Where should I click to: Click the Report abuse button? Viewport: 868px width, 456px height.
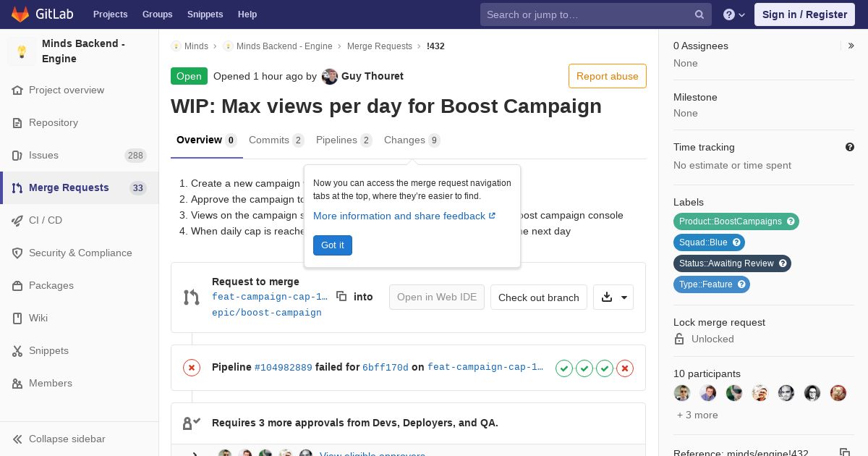[x=608, y=76]
